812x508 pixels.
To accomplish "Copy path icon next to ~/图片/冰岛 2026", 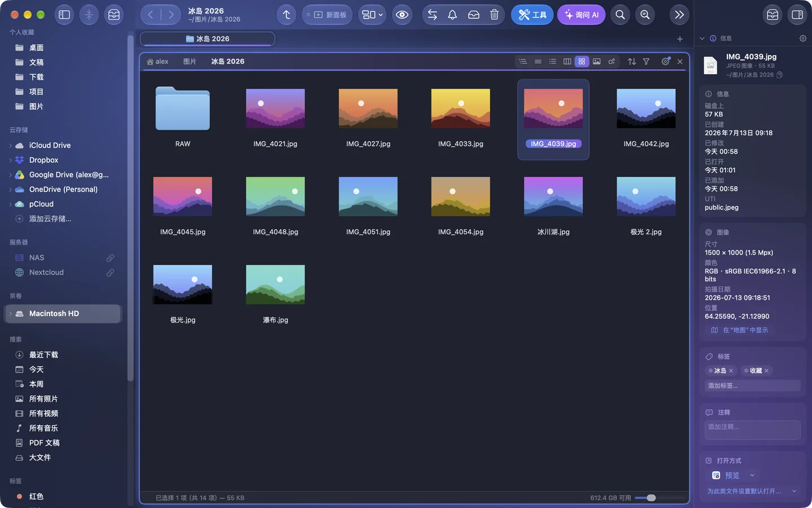I will pyautogui.click(x=780, y=75).
